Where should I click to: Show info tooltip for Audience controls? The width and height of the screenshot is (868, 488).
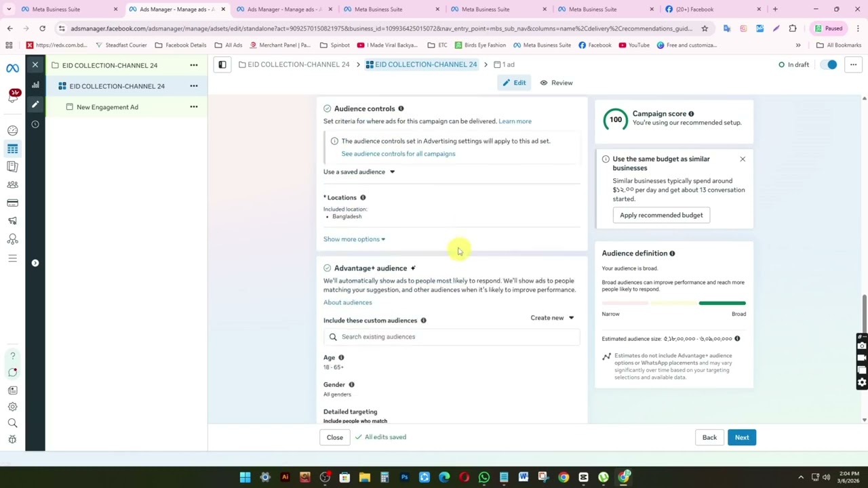pos(401,108)
